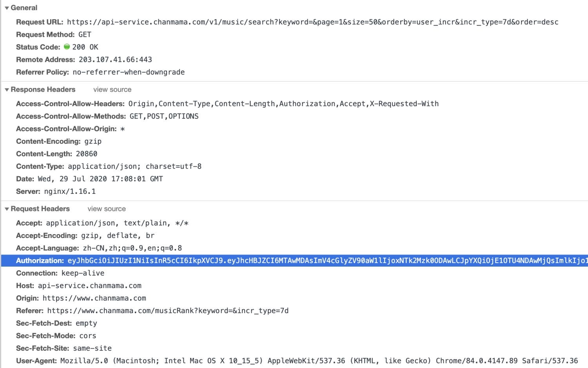
Task: Click the Remote Address IP value
Action: click(x=115, y=60)
